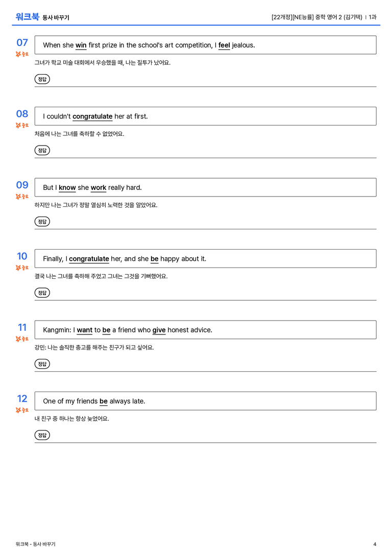The image size is (392, 555).
Task: Click the 정답 badge for question 10
Action: tap(42, 293)
